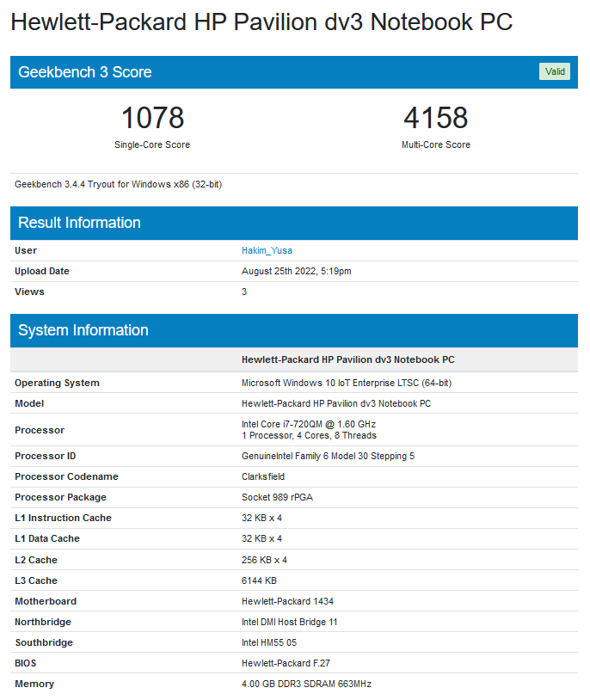Click the Processor row label
This screenshot has height=700, width=590.
tap(40, 430)
